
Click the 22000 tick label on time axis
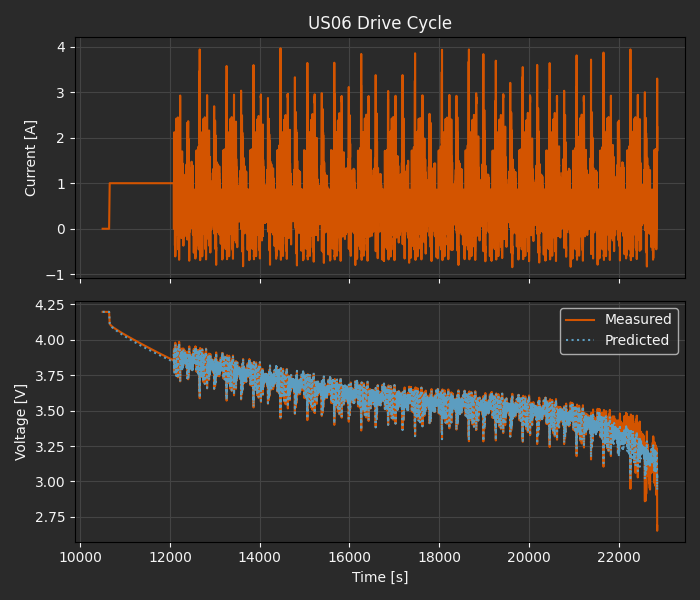pos(618,556)
